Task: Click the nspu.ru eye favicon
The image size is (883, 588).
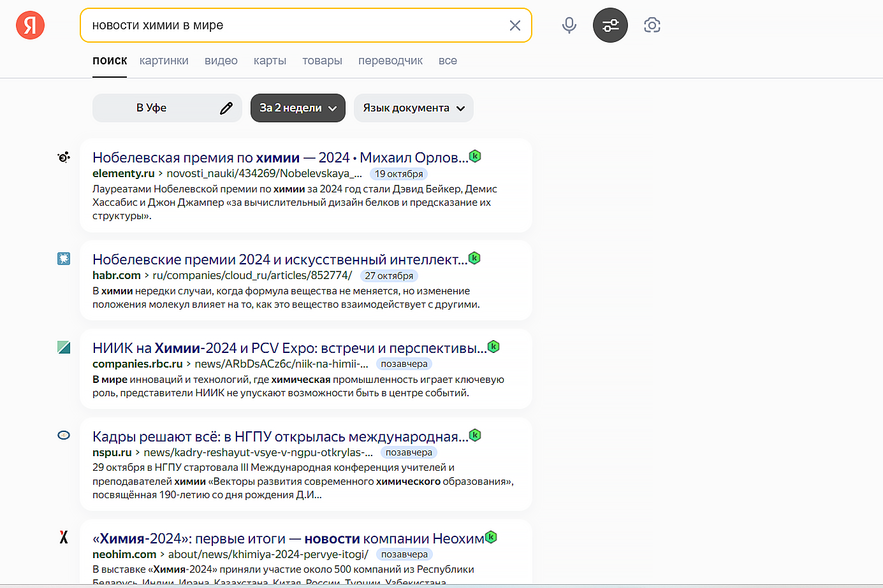Action: coord(64,435)
